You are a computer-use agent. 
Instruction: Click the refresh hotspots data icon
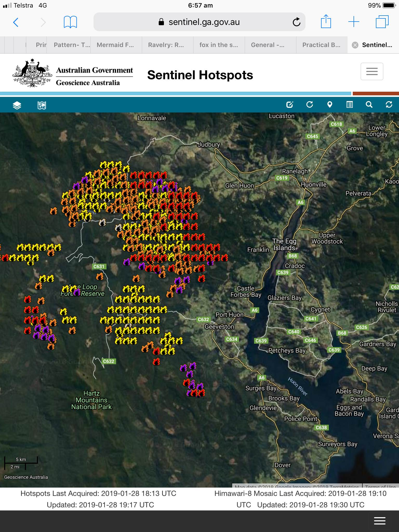[x=389, y=105]
